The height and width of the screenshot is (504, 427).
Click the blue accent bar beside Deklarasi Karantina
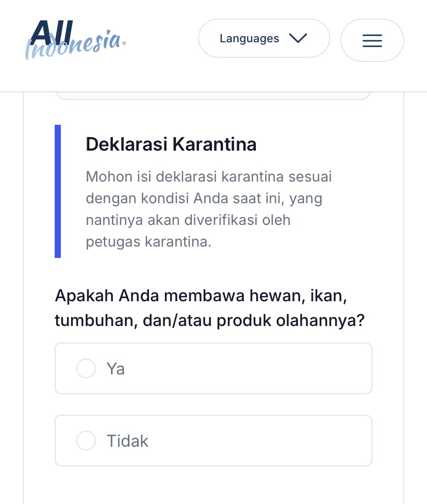click(58, 191)
